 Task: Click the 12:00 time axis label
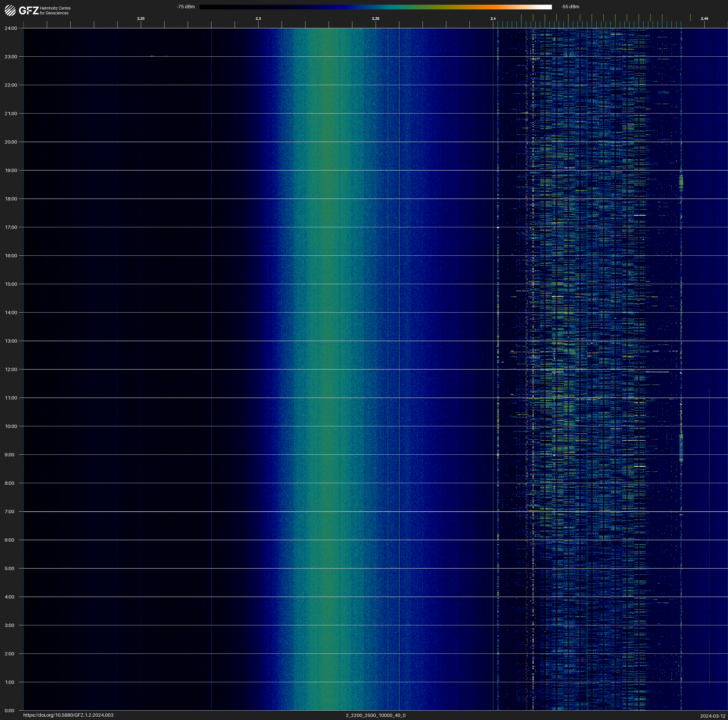[x=11, y=369]
